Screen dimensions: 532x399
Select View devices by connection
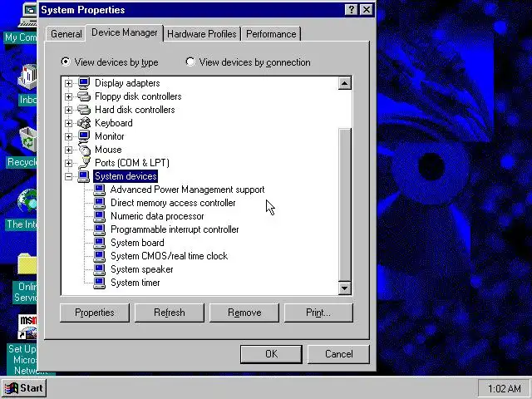(x=249, y=62)
